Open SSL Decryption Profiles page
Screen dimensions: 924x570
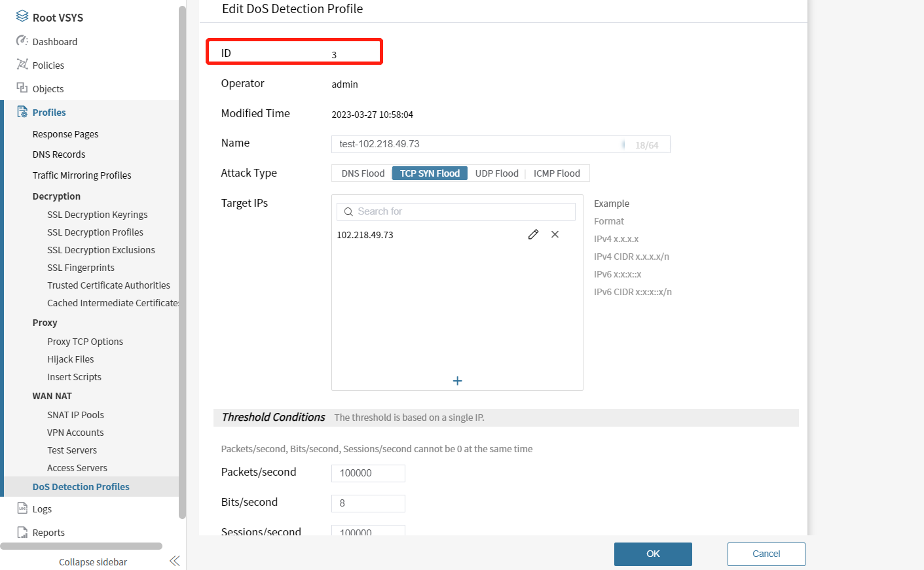point(95,232)
